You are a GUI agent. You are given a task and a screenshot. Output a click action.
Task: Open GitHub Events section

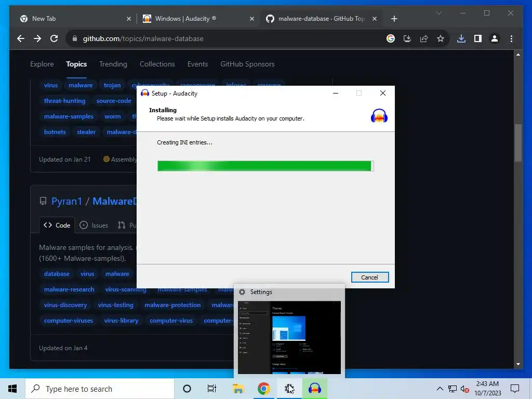click(x=197, y=64)
